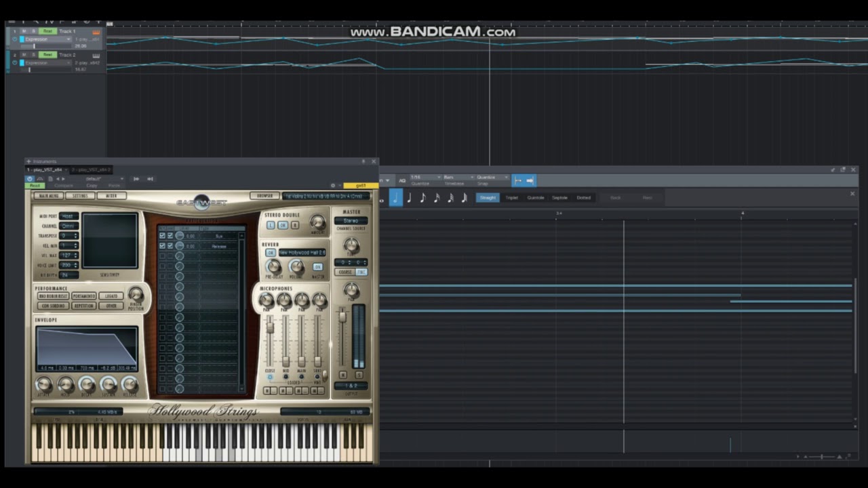Open MIDI Port Host dropdown
Viewport: 868px width, 488px height.
(x=69, y=216)
